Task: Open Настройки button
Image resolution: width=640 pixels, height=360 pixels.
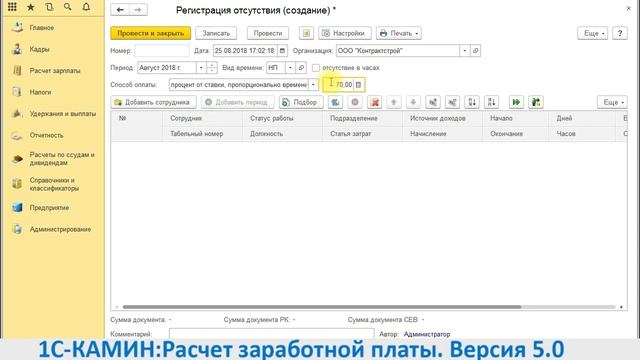Action: (x=345, y=33)
